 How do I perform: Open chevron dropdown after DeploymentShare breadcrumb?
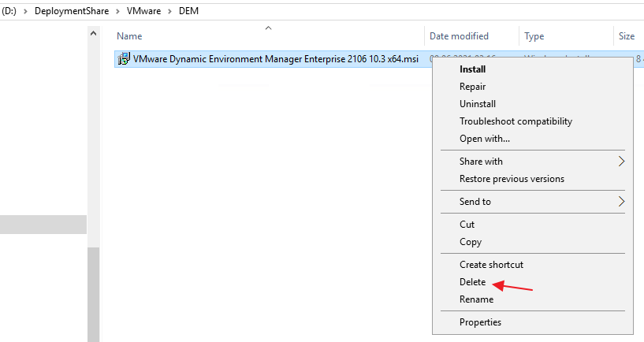(117, 12)
